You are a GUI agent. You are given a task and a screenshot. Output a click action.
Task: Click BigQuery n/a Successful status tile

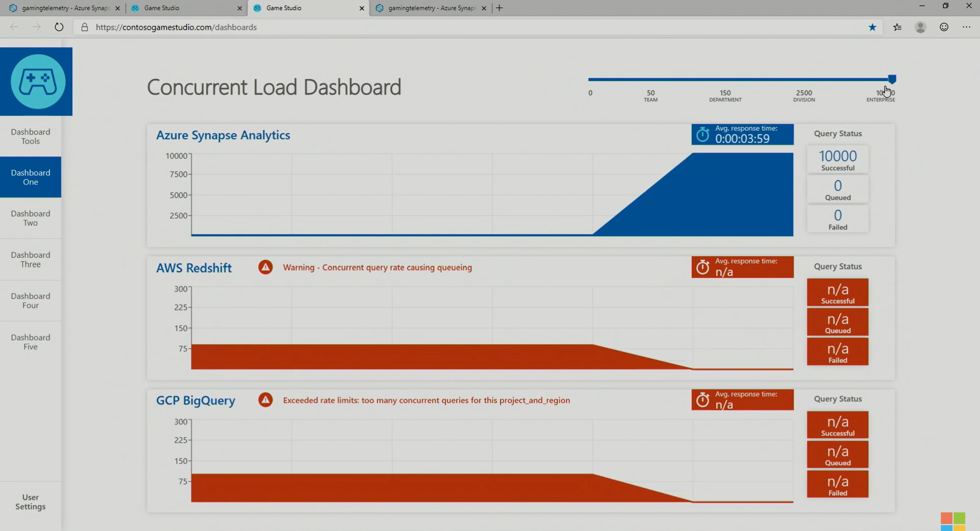838,424
